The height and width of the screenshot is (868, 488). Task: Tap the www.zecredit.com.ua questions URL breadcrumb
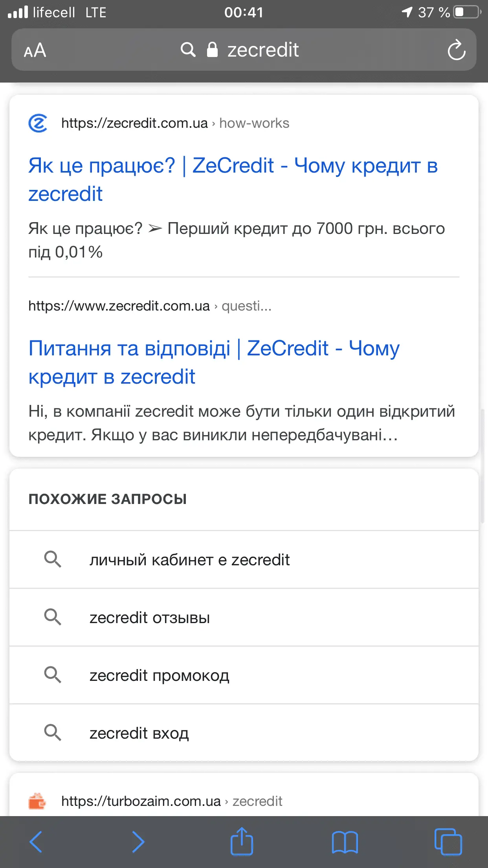[x=150, y=306]
